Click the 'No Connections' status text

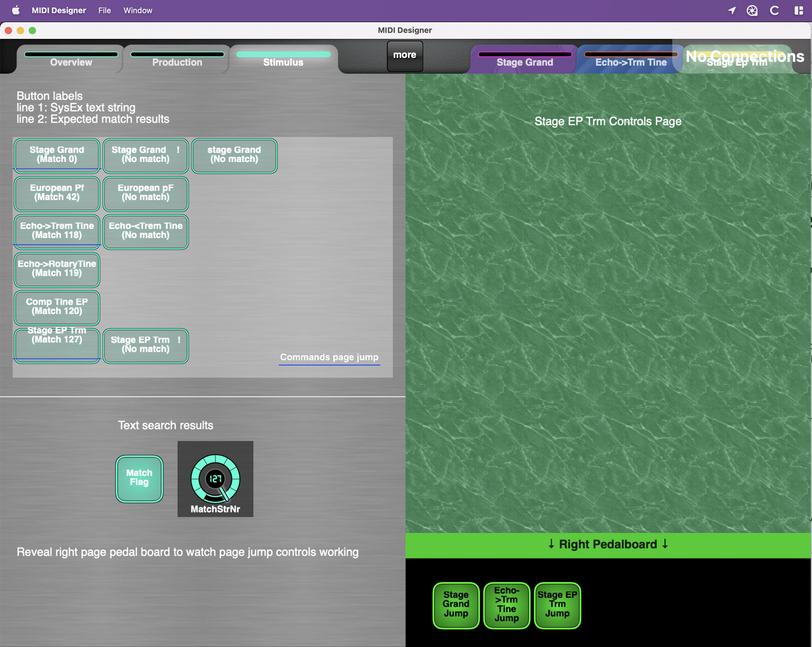tap(745, 56)
